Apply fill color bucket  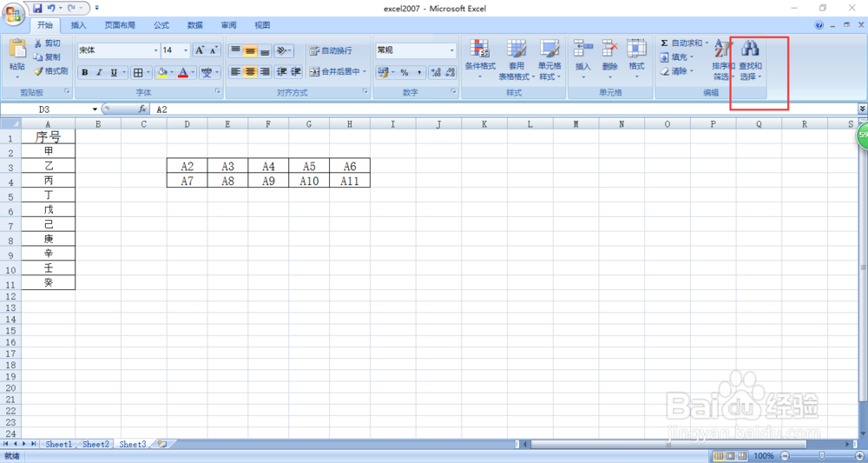point(161,73)
